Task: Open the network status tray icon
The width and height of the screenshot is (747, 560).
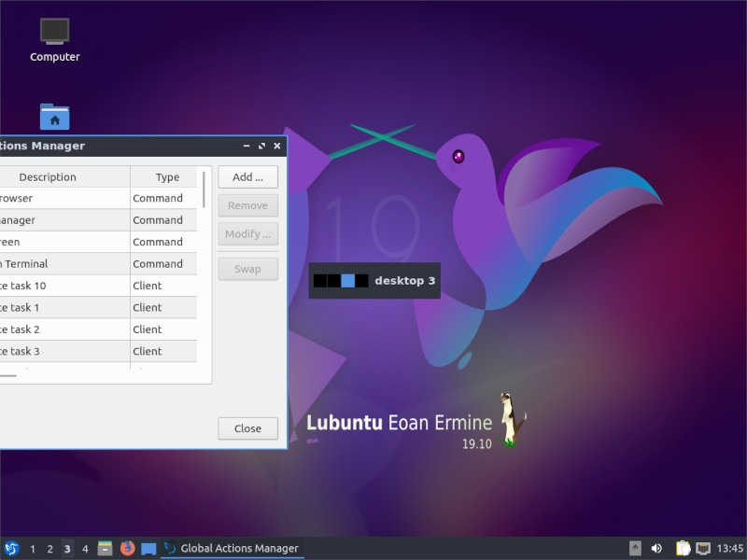Action: (x=703, y=549)
